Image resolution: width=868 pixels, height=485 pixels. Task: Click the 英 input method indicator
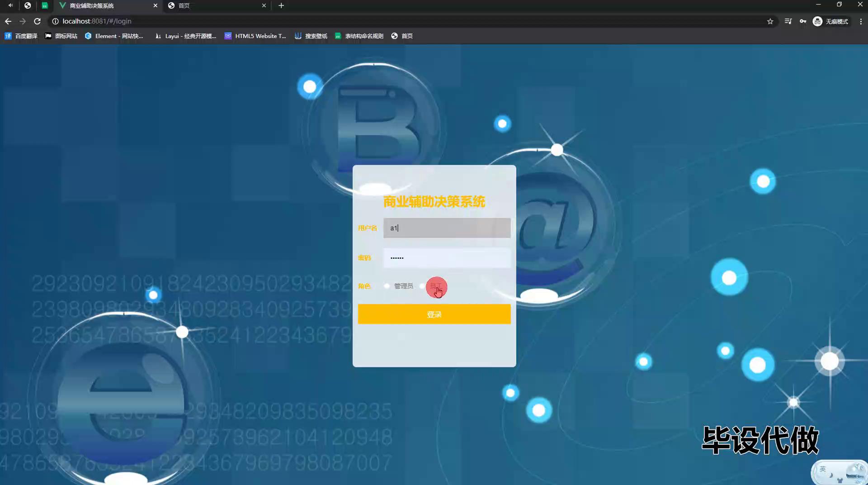(823, 469)
